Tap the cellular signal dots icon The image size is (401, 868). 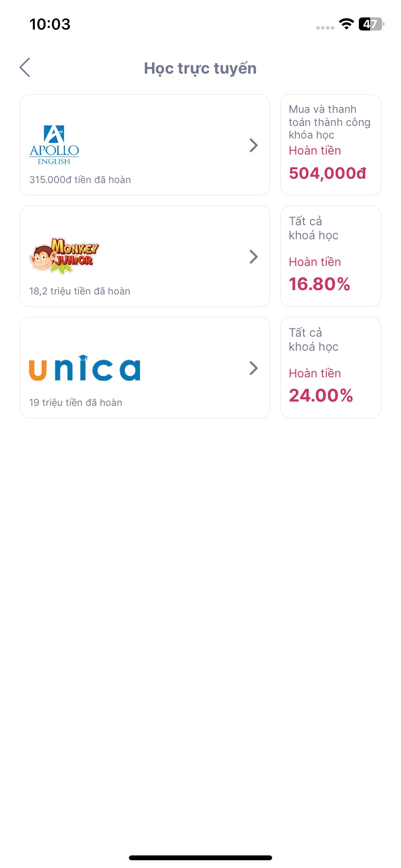pyautogui.click(x=325, y=28)
